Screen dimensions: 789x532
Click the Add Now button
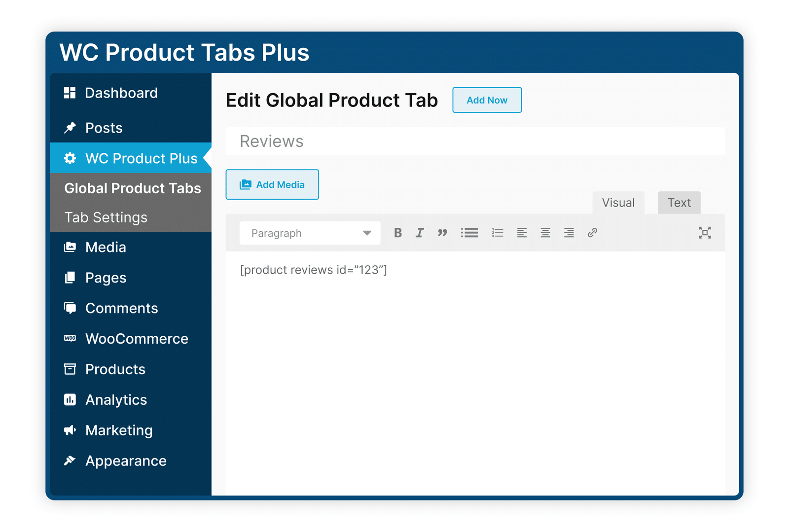[x=487, y=100]
